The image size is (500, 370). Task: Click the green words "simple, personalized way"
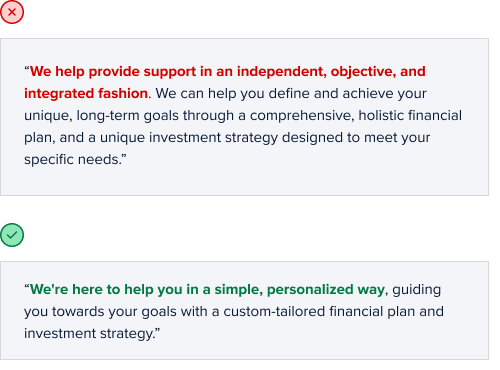(300, 290)
